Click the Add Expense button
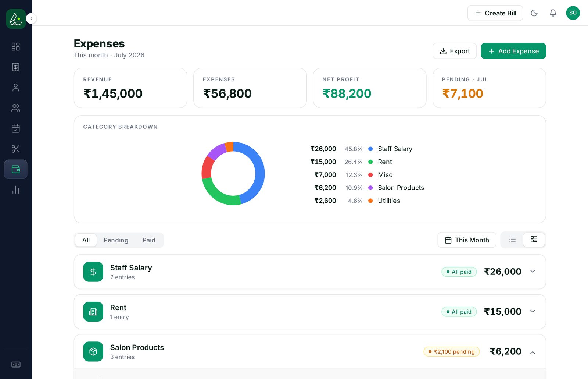Screen dimensions: 588x379 (x=513, y=51)
